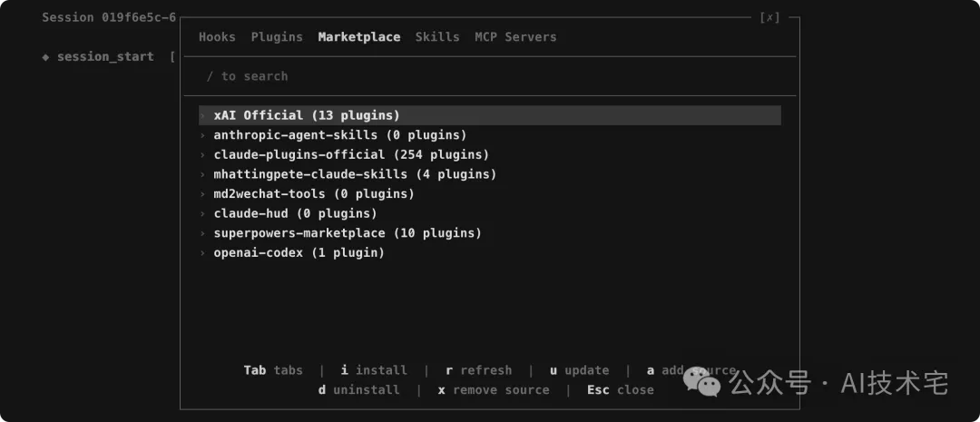The image size is (980, 422).
Task: Expand superpowers-marketplace chevron
Action: [202, 233]
